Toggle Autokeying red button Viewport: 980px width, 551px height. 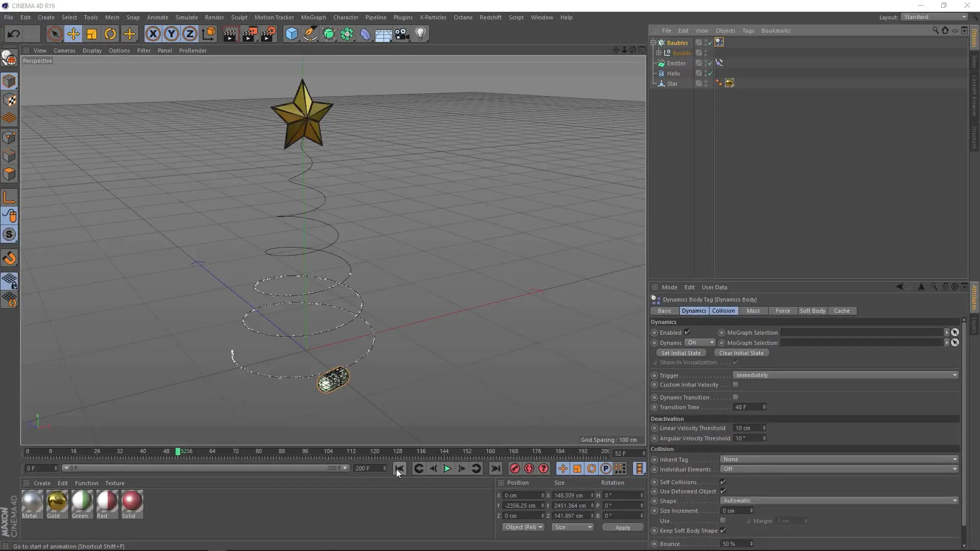[529, 468]
